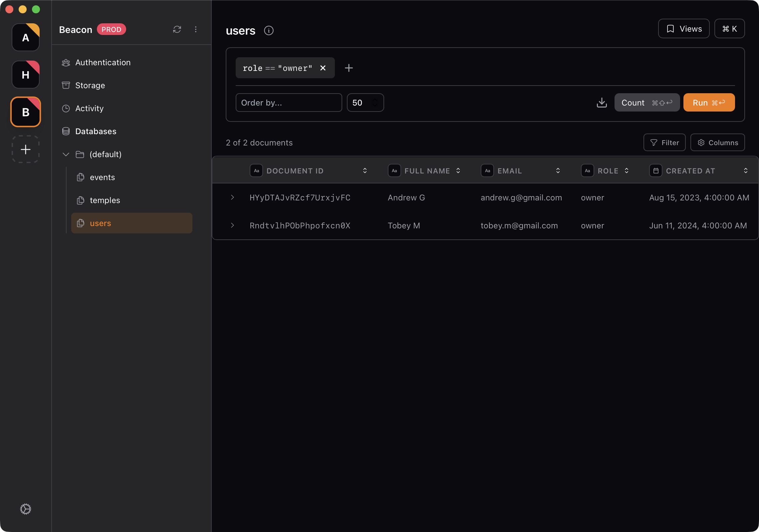Run the query
This screenshot has width=759, height=532.
[x=709, y=103]
